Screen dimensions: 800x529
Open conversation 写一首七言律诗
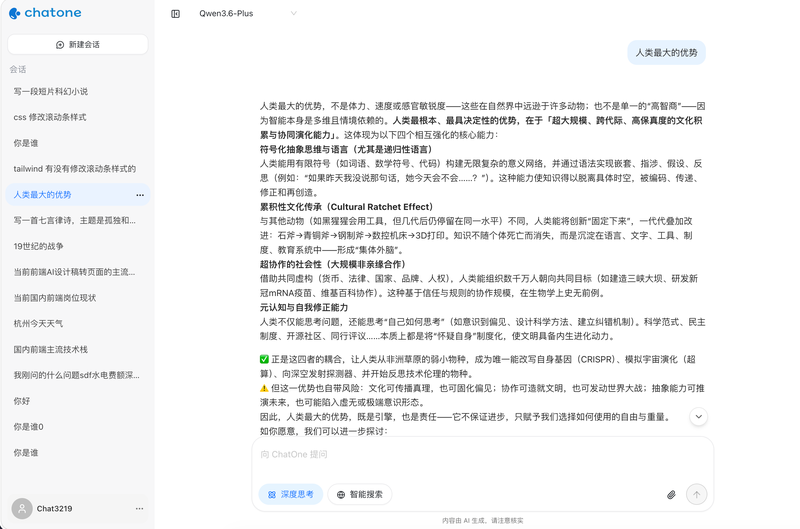78,220
